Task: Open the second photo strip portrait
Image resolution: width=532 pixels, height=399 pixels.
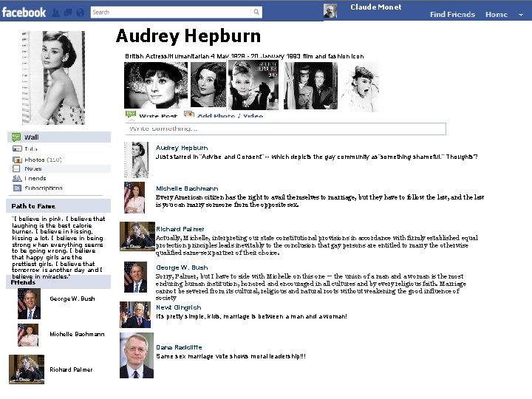Action: click(208, 85)
